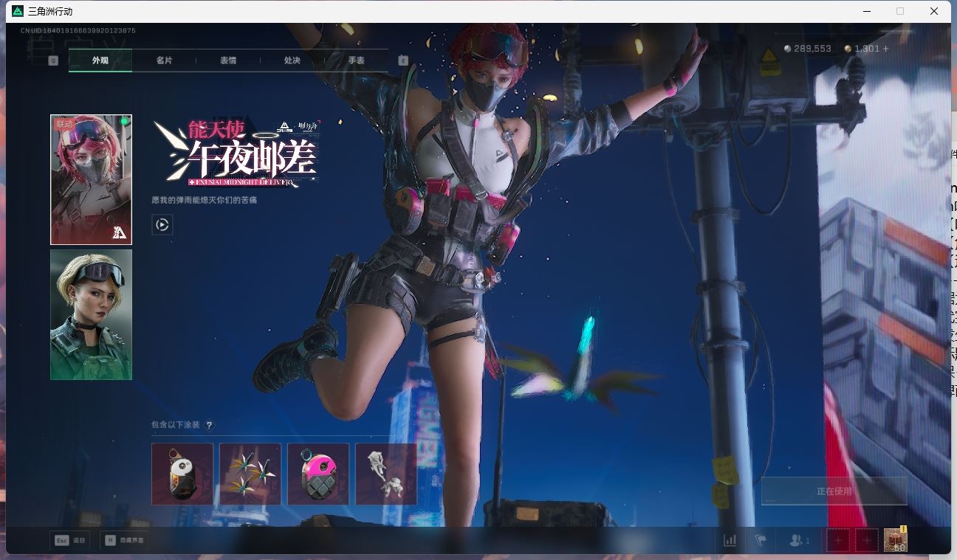
Task: Select the pink grenade skin item thumbnail
Action: click(318, 474)
